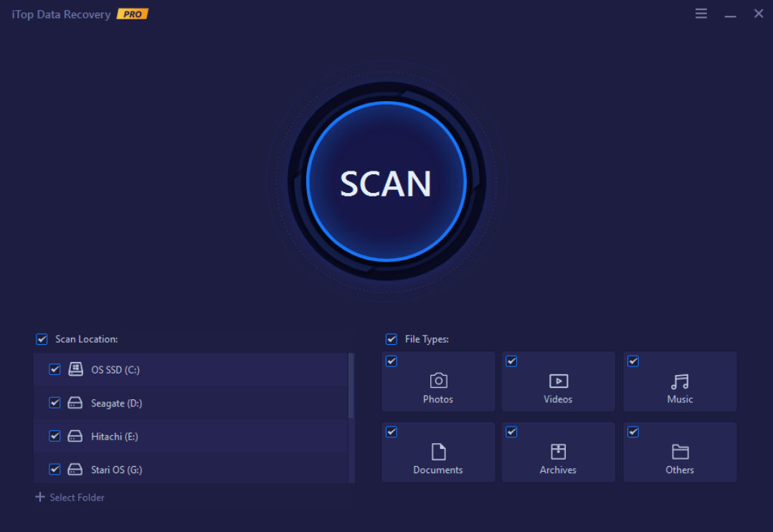773x532 pixels.
Task: Uncheck the Videos file type checkbox
Action: (512, 361)
